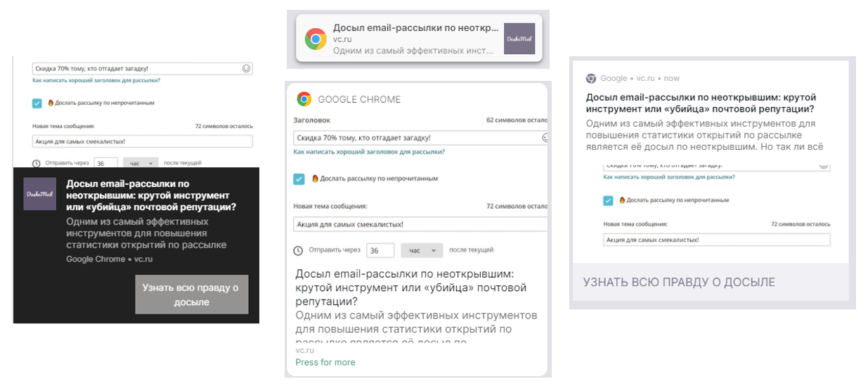Click the '36' delay field in the Chrome card
The width and height of the screenshot is (868, 391).
pyautogui.click(x=380, y=250)
